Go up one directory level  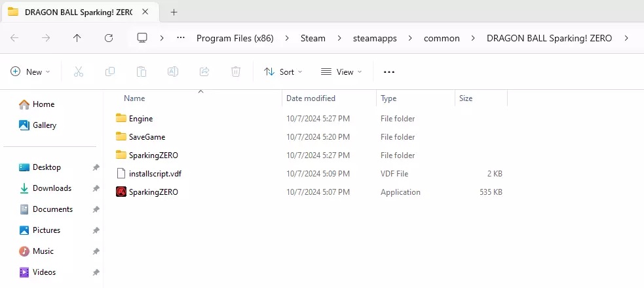[x=77, y=38]
